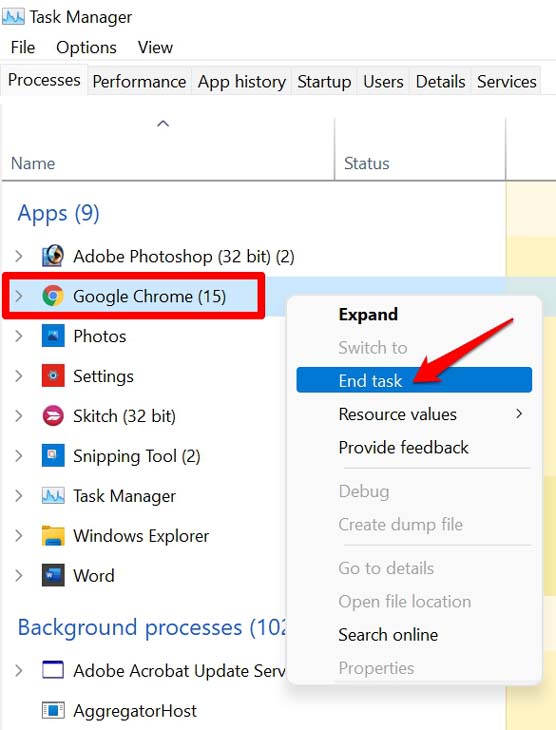
Task: Expand the Windows Explorer process group
Action: [19, 536]
